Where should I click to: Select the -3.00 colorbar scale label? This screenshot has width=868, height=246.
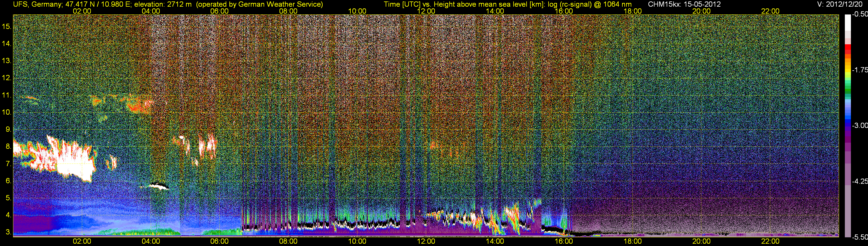click(860, 125)
